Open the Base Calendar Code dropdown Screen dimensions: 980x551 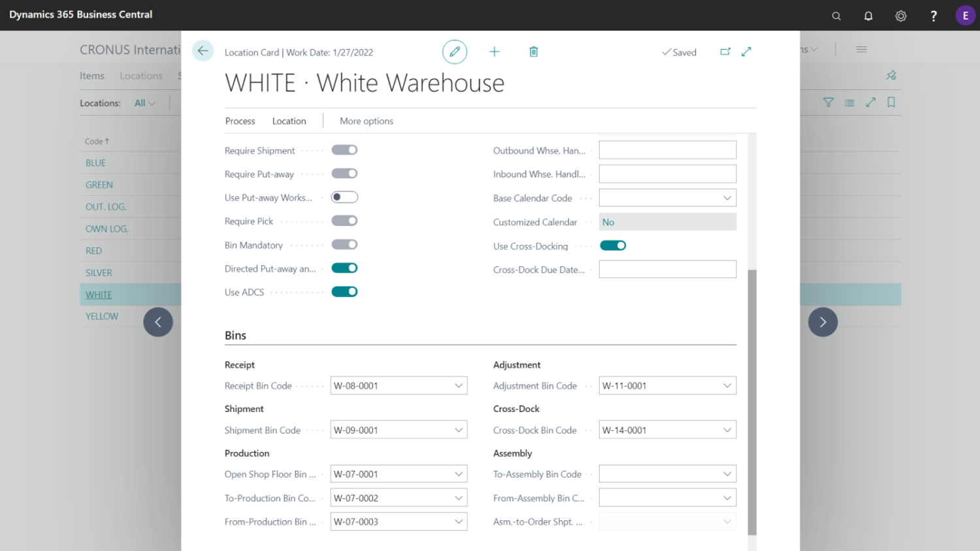[725, 197]
